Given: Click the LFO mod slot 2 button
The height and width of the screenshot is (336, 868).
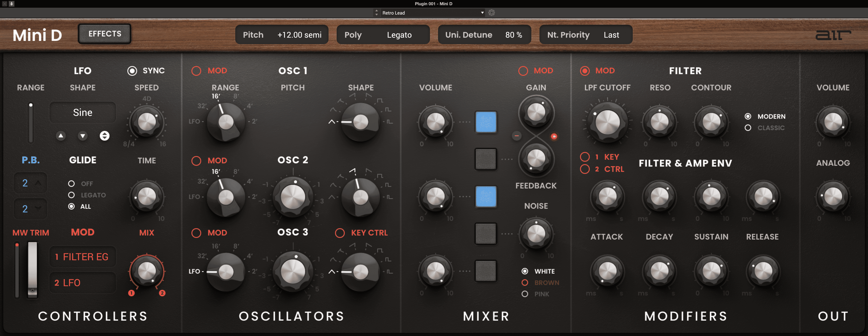Looking at the screenshot, I should 82,283.
